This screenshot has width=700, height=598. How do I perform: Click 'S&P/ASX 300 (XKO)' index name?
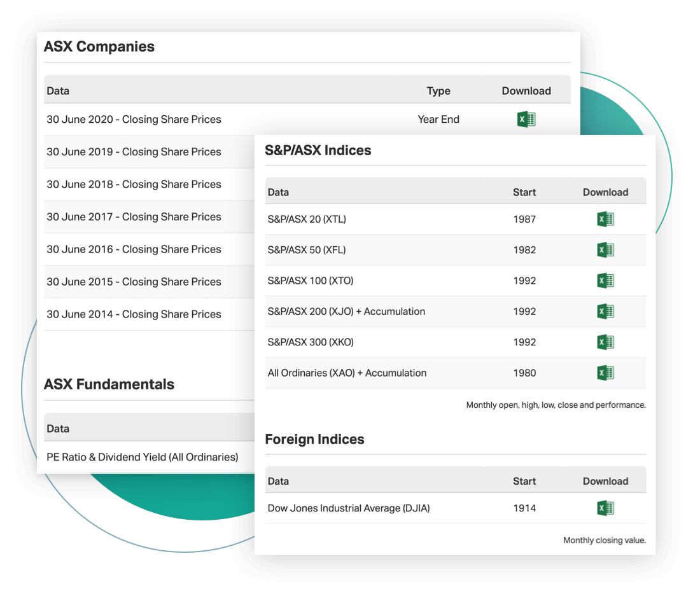pos(311,343)
